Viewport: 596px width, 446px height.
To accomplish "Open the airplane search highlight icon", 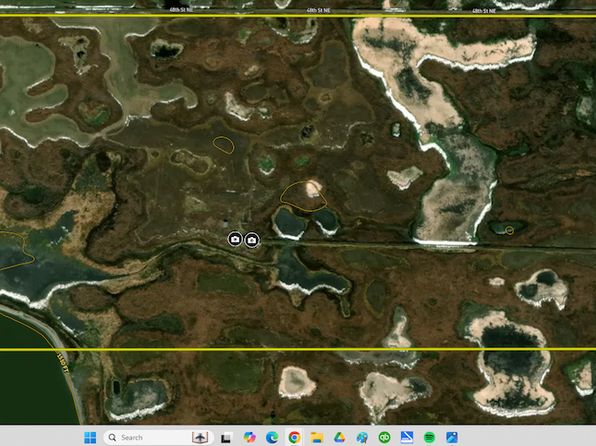I will point(200,437).
